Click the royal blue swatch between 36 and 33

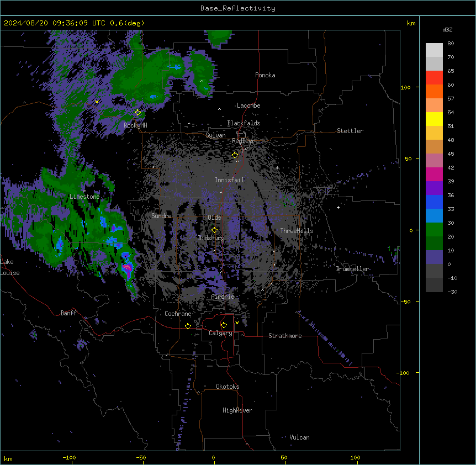tap(434, 202)
